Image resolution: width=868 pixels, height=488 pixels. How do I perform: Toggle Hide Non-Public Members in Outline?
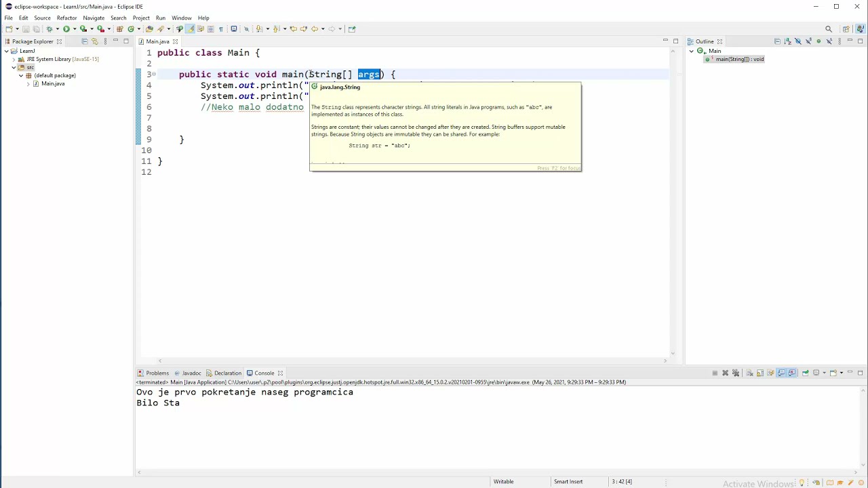818,41
